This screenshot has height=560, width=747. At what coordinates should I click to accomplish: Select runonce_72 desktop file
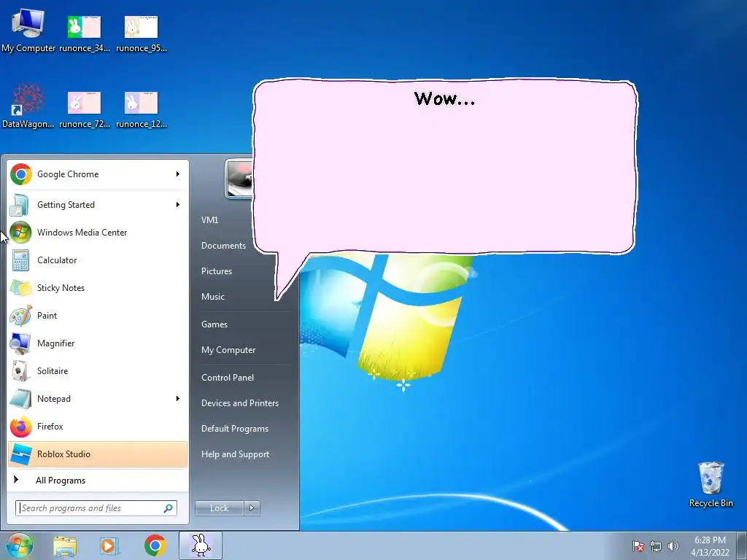(85, 109)
